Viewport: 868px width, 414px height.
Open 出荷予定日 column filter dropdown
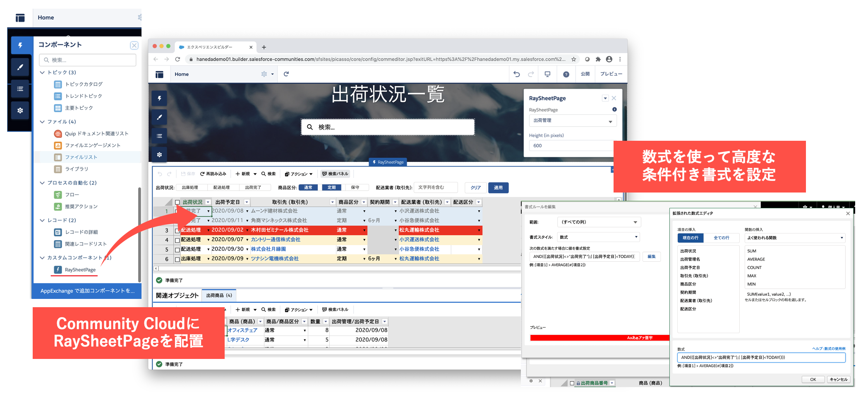tap(247, 202)
